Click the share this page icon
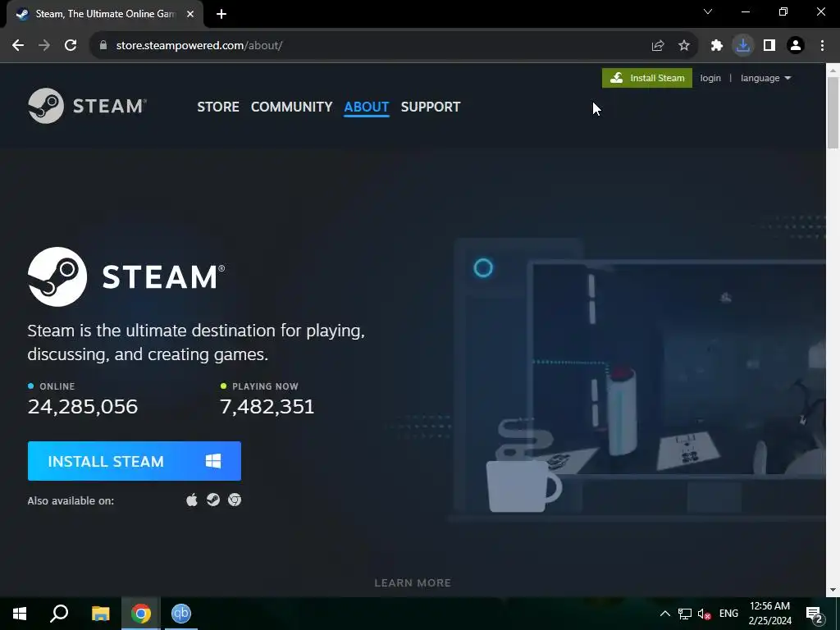 point(658,46)
